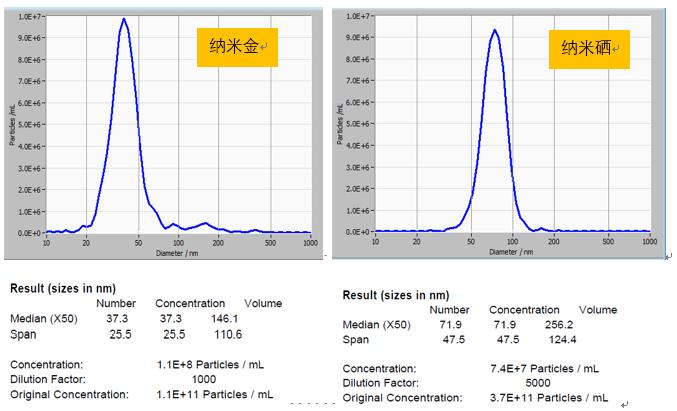This screenshot has height=411, width=677.
Task: Click Original Concentration 1.1E+11 Particles / mL
Action: pyautogui.click(x=214, y=394)
